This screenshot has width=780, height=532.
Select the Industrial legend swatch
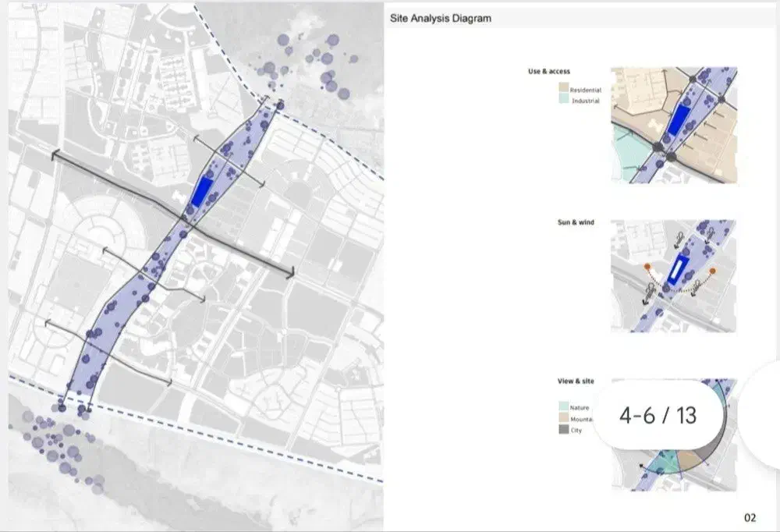[564, 101]
